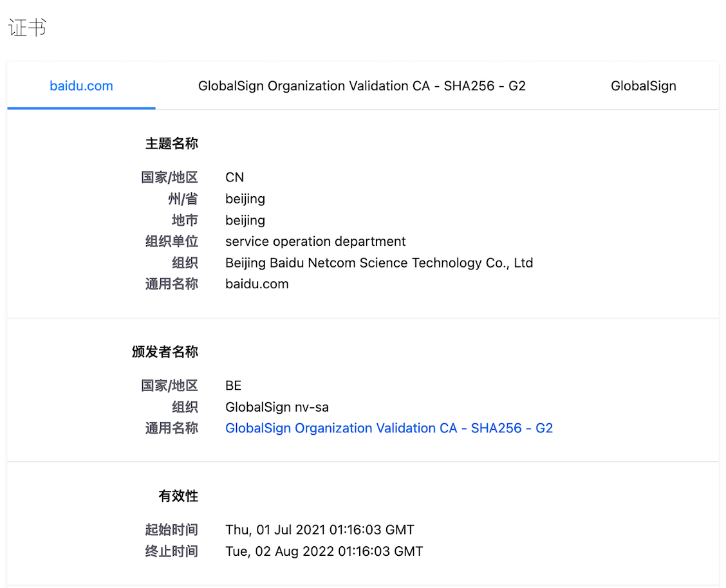Open the GlobalSign Organization Validation CA tab
Viewport: 726px width, 588px height.
coord(361,86)
